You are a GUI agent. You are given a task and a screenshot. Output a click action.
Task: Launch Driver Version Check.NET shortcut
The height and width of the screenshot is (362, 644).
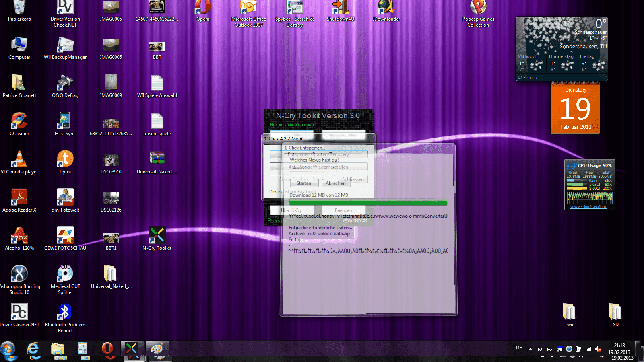(65, 7)
